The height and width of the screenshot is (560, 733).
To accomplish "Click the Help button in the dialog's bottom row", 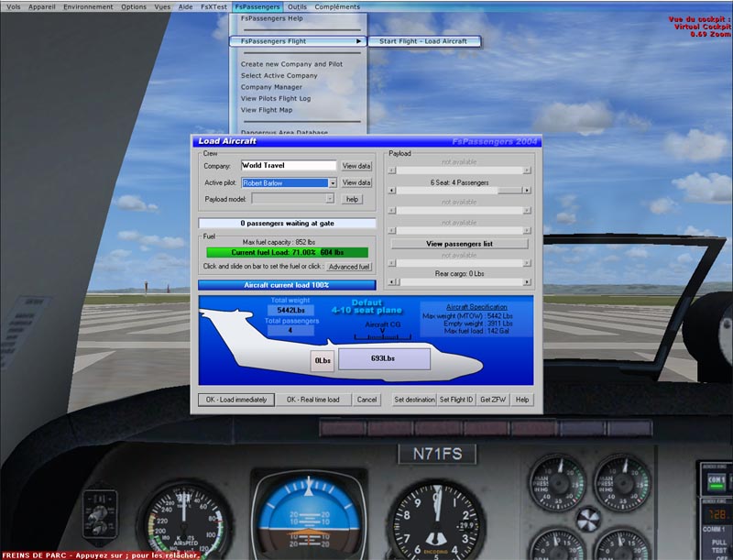I will click(522, 400).
